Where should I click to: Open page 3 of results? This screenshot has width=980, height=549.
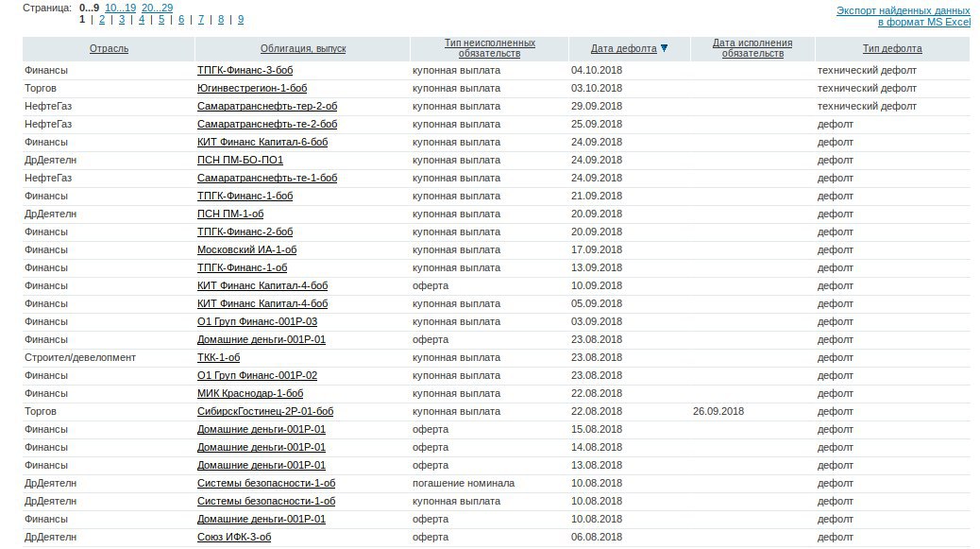pyautogui.click(x=122, y=20)
